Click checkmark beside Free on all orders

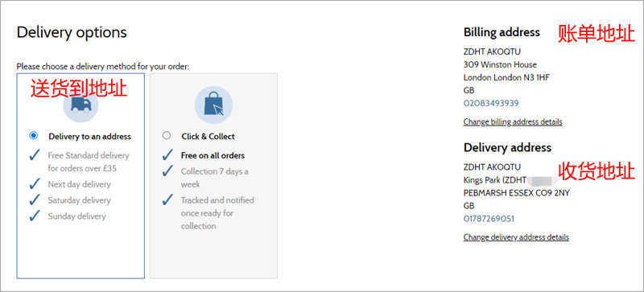pos(167,155)
